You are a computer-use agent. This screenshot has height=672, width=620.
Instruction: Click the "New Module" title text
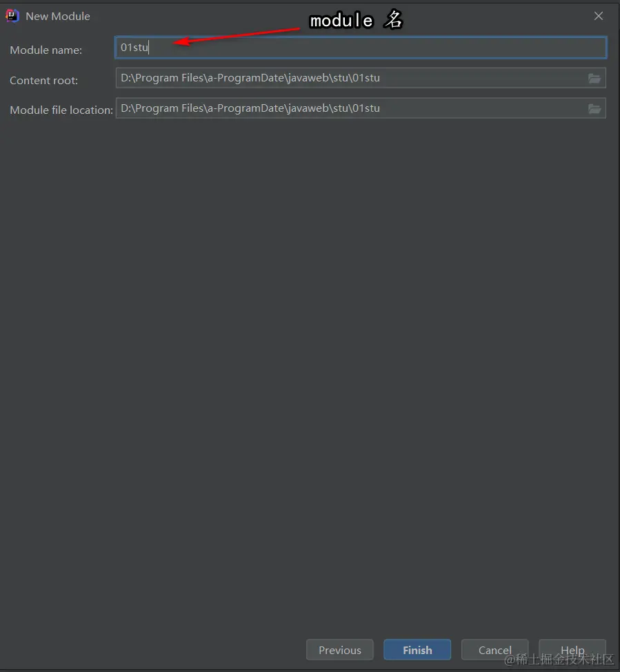point(58,17)
